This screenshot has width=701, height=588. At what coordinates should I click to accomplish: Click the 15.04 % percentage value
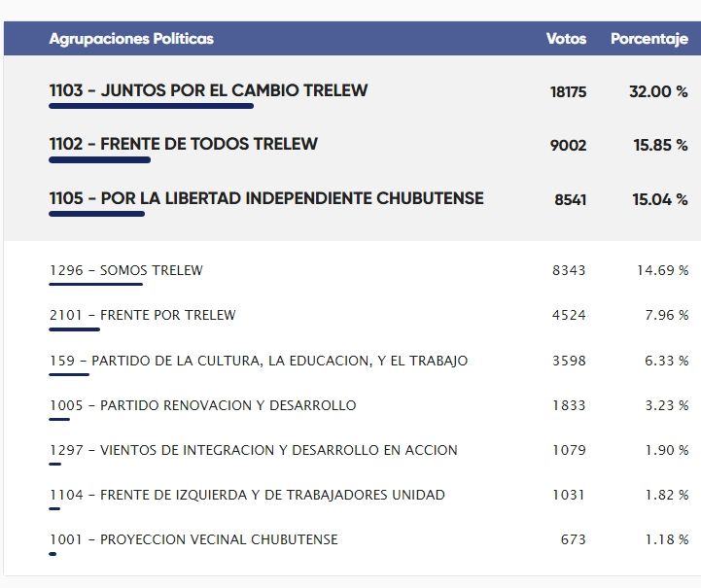[659, 199]
